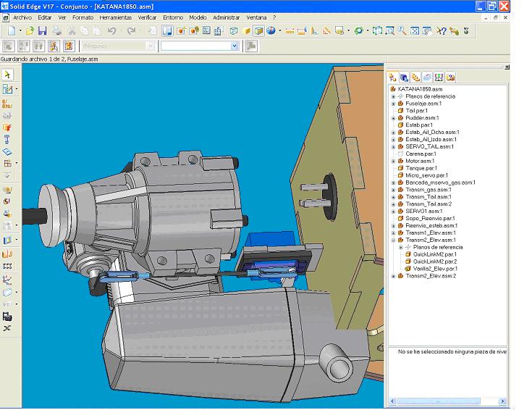532x410 pixels.
Task: Click the last icon in left vertical toolbar
Action: click(x=7, y=328)
